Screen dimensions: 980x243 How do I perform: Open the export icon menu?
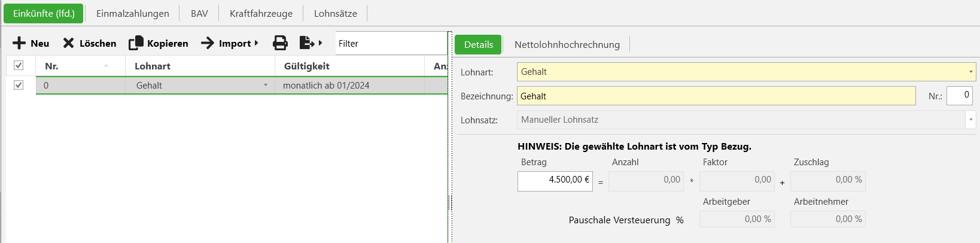307,43
